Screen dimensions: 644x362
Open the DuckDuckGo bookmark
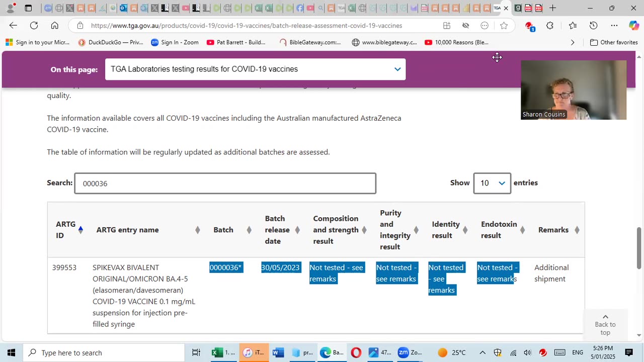111,42
